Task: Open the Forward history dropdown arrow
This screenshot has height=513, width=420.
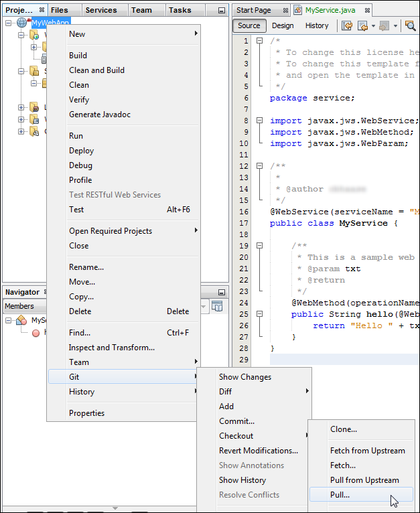Action: (x=395, y=26)
